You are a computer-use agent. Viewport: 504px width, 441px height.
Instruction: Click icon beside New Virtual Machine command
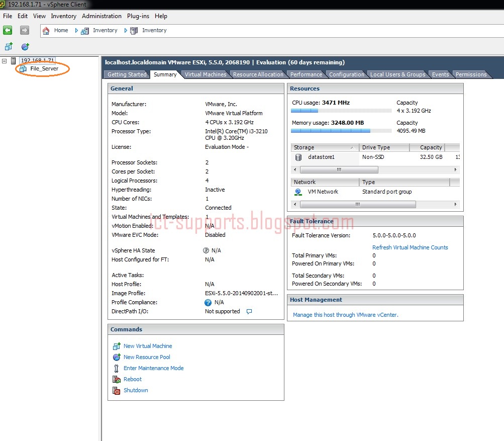[x=117, y=346]
